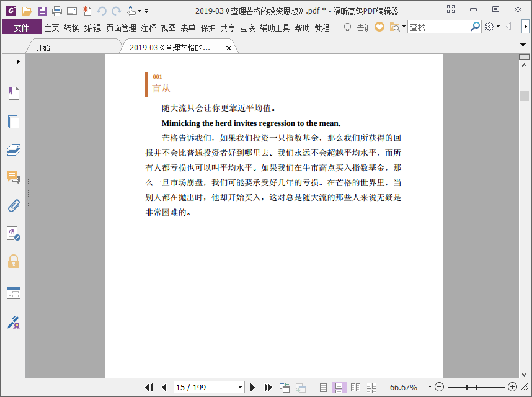Open the Bookmarks panel in sidebar
Viewport: 532px width, 397px height.
14,94
